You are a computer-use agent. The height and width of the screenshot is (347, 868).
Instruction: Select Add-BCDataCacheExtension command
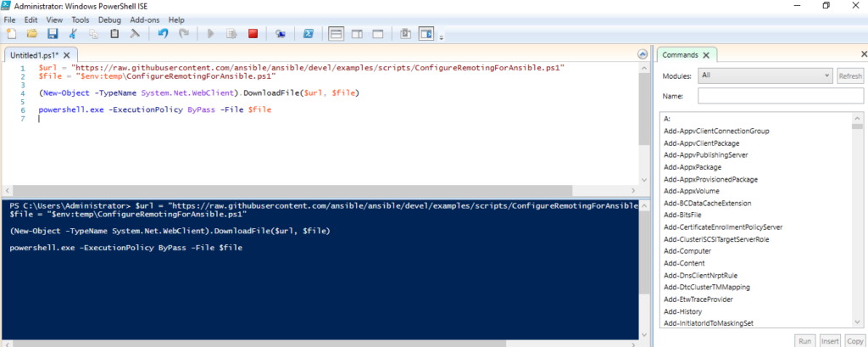[708, 203]
